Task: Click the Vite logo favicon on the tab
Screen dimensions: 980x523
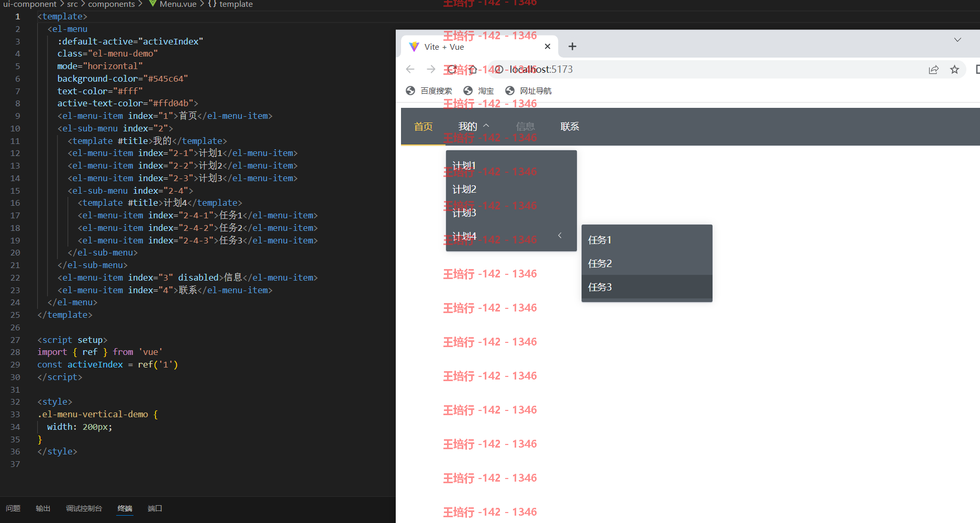Action: click(x=414, y=47)
